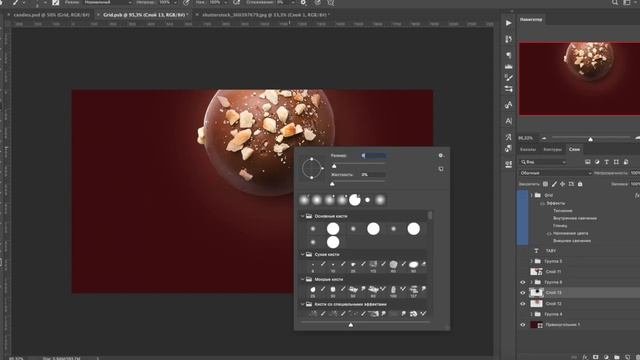Image resolution: width=640 pixels, height=360 pixels.
Task: Click the brush Размер size input field
Action: 373,156
